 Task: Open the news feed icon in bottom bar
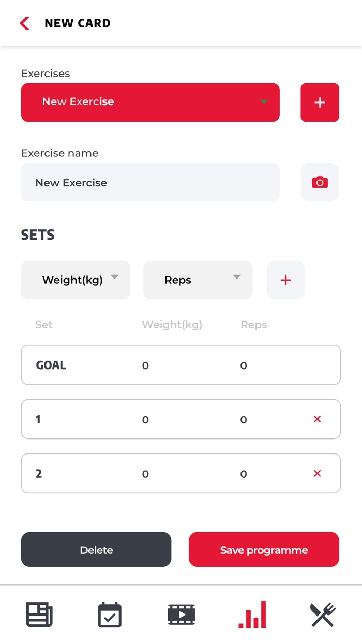39,614
